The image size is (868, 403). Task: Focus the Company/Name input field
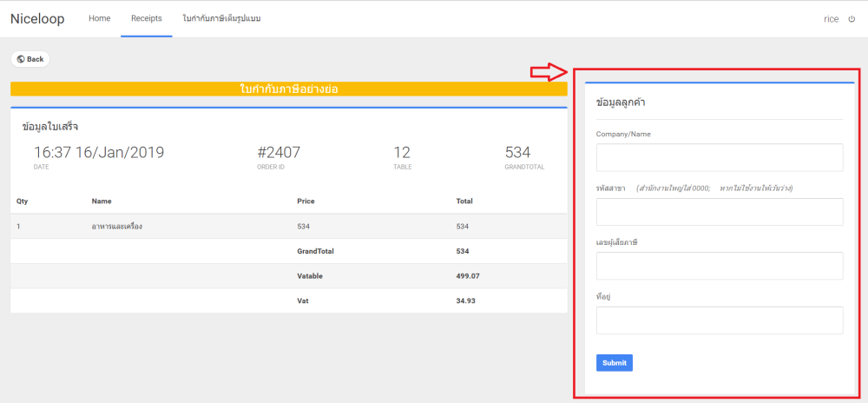click(x=720, y=157)
